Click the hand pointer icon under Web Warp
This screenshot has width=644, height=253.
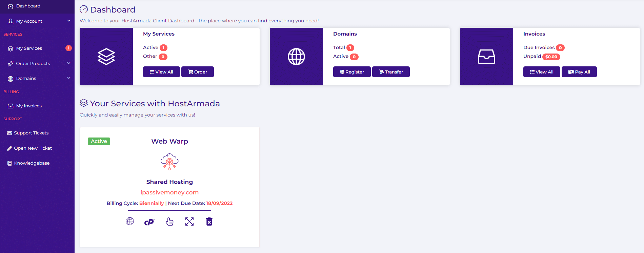pyautogui.click(x=169, y=222)
